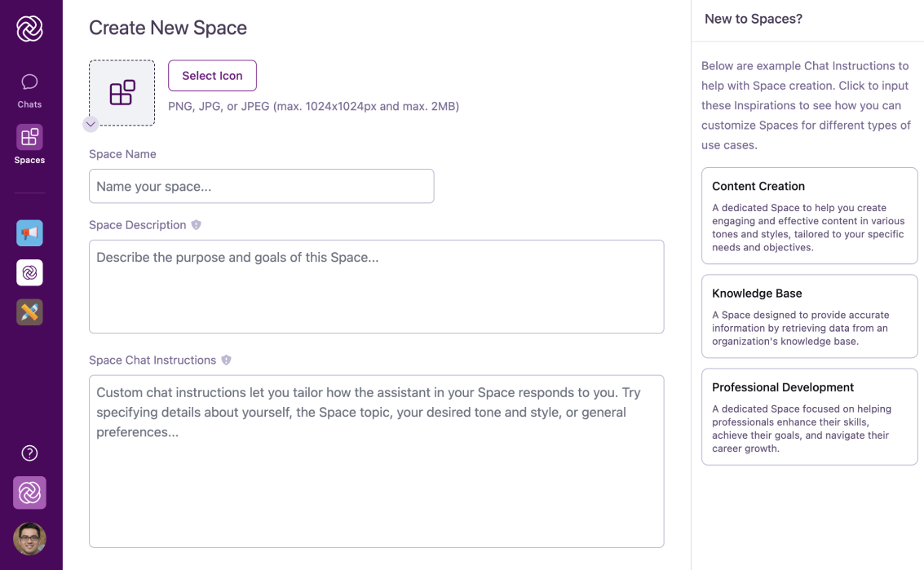Expand the chevron under the icon placeholder
This screenshot has width=924, height=570.
91,125
